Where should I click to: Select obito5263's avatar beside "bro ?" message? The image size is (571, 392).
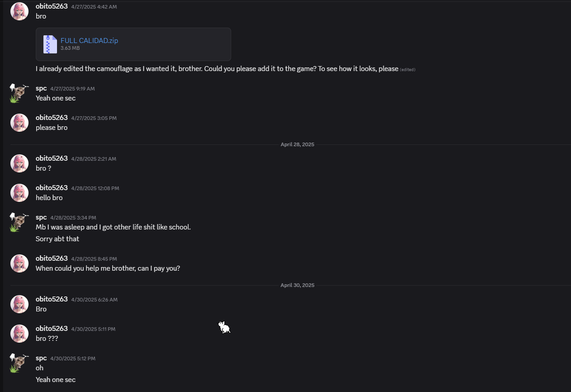coord(19,163)
